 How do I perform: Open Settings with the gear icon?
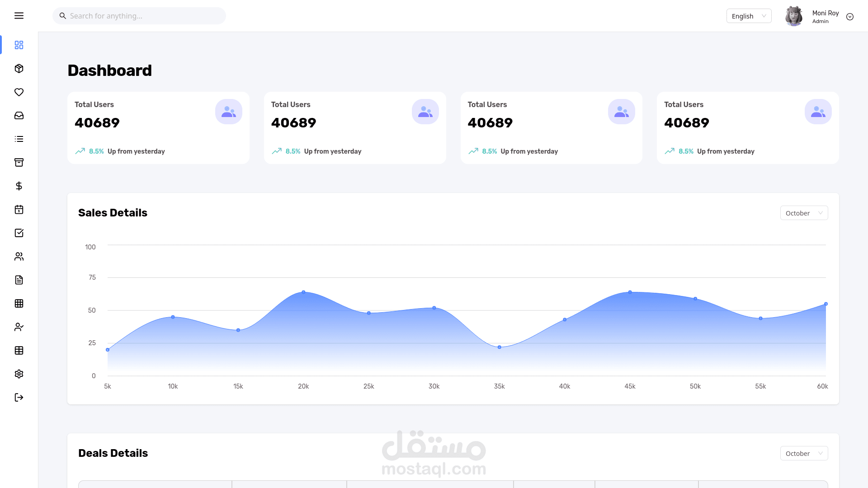pos(19,374)
